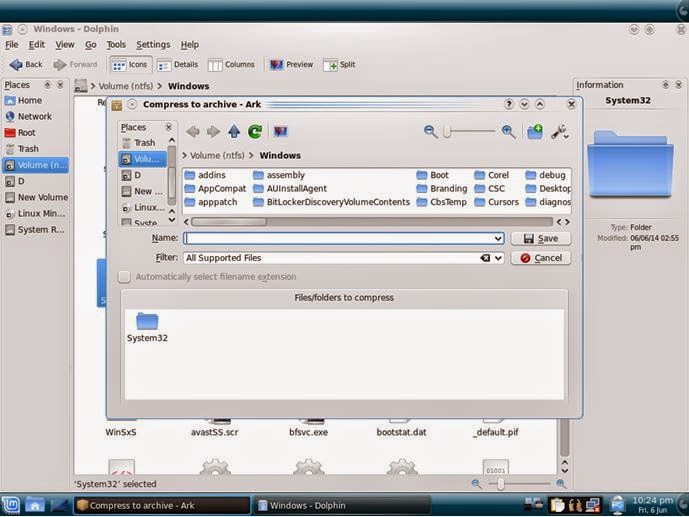Save the archive

540,239
